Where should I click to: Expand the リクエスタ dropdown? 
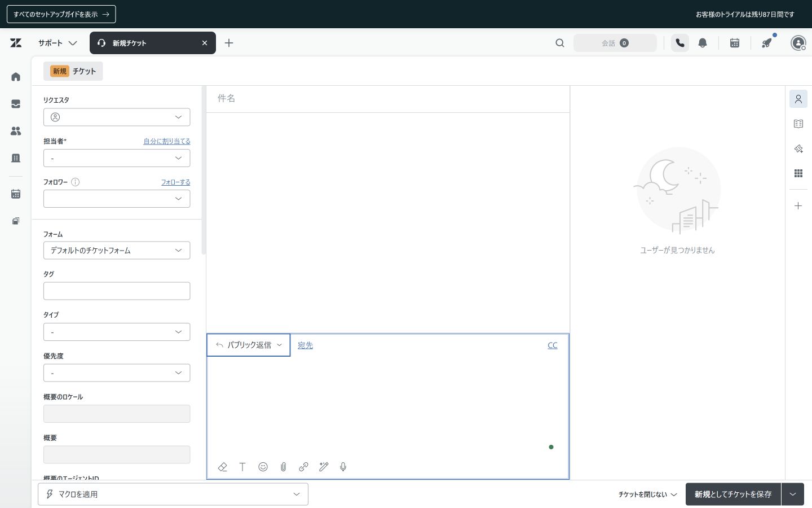coord(117,117)
